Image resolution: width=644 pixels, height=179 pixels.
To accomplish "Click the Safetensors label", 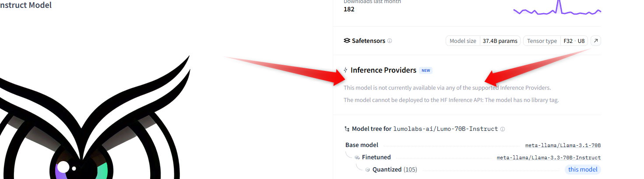I will (x=369, y=41).
